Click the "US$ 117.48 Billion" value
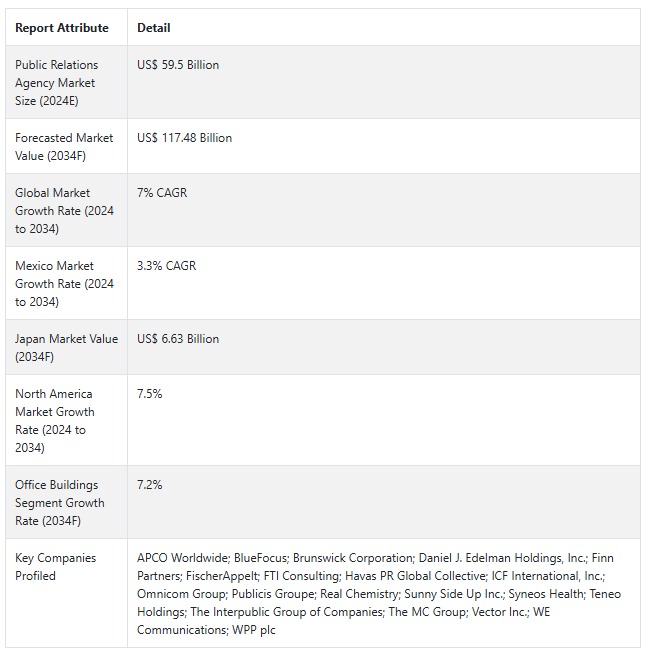The width and height of the screenshot is (647, 654). tap(184, 138)
